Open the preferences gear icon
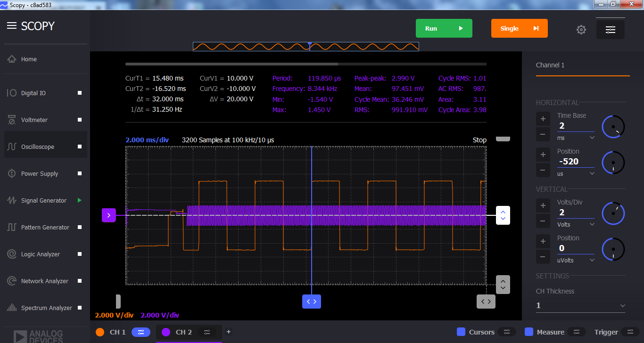 point(581,29)
